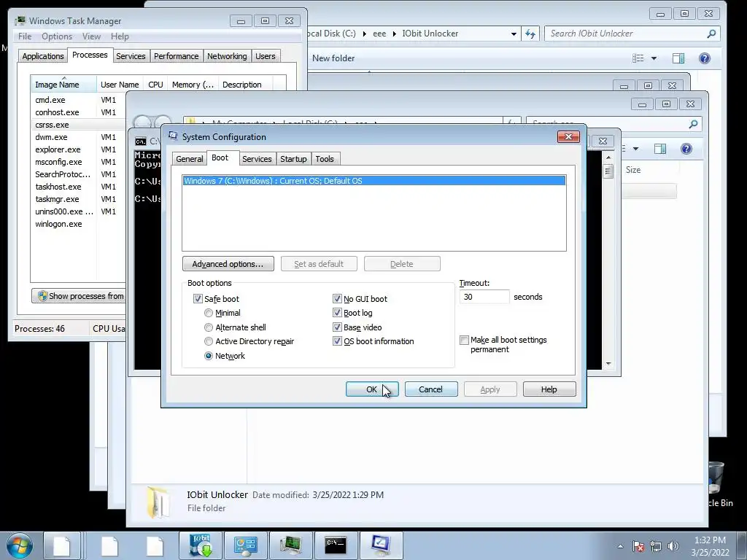
Task: Click Show processes from all users button
Action: 79,296
